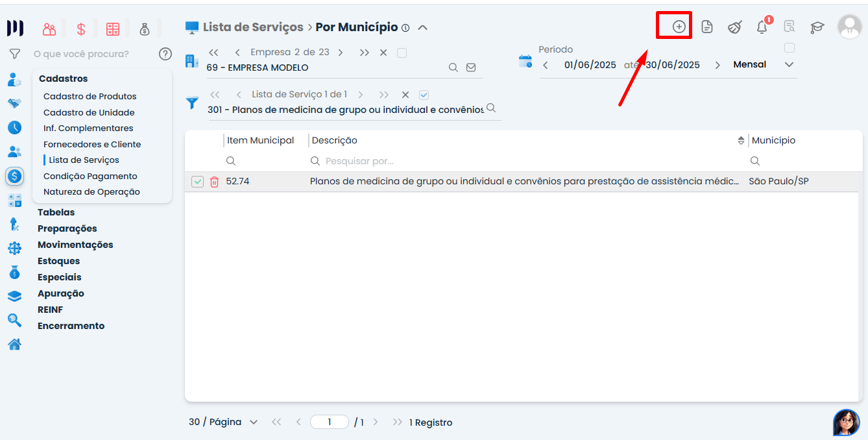Open the help question mark icon

click(165, 54)
